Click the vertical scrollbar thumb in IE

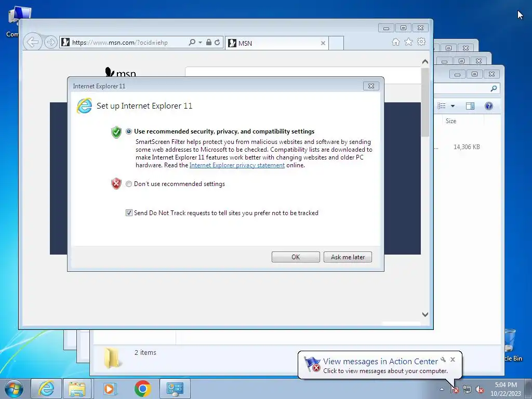pyautogui.click(x=425, y=102)
